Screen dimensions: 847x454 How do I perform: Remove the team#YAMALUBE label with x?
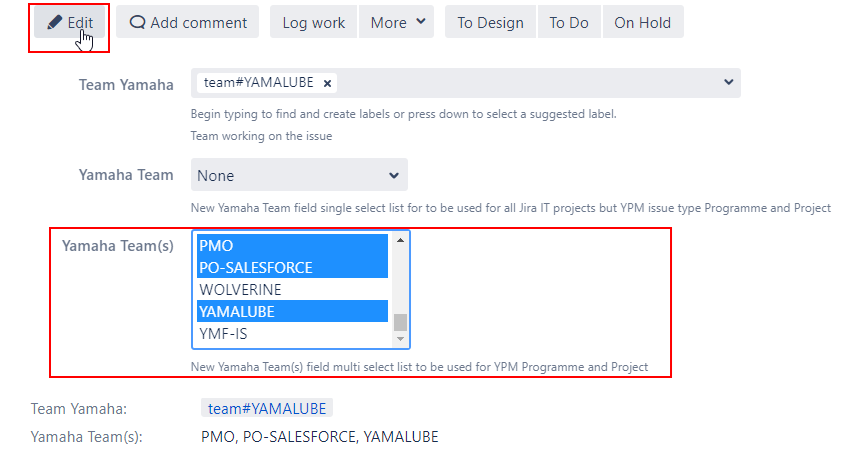[x=327, y=83]
